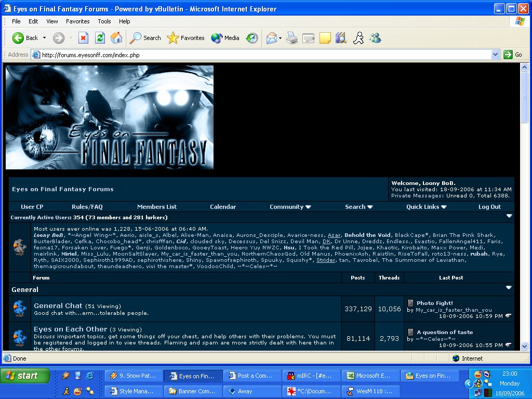This screenshot has width=532, height=399.
Task: Refresh the current page
Action: [x=100, y=38]
